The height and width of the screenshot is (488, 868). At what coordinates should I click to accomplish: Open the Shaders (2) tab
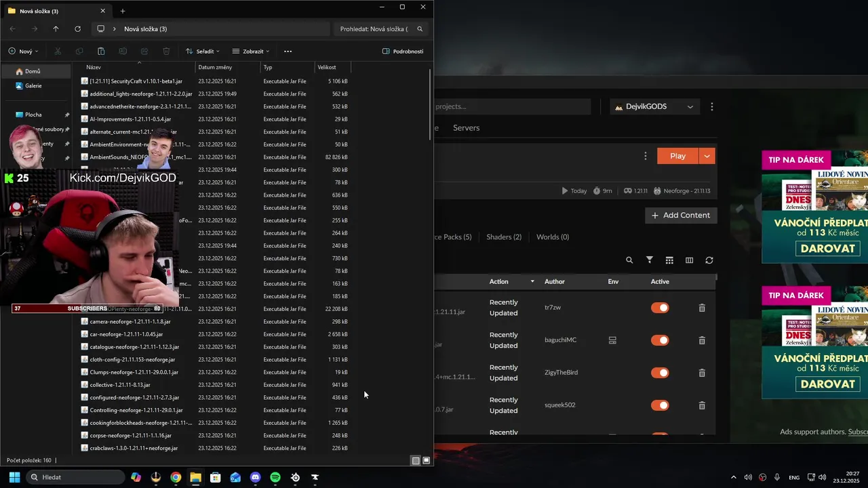point(504,237)
